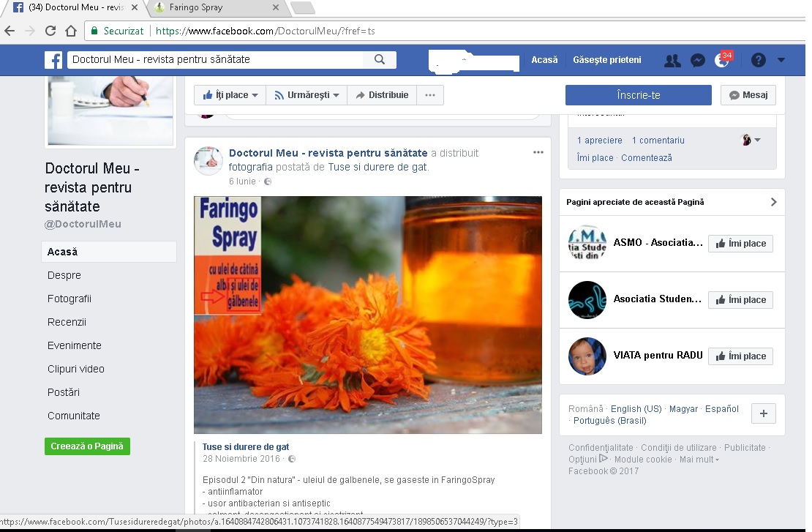Switch to the Faringo Spray tab
This screenshot has width=812, height=532.
217,7
